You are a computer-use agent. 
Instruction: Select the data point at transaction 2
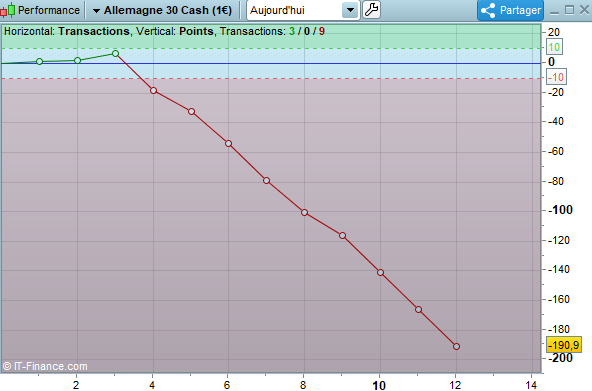(x=77, y=60)
